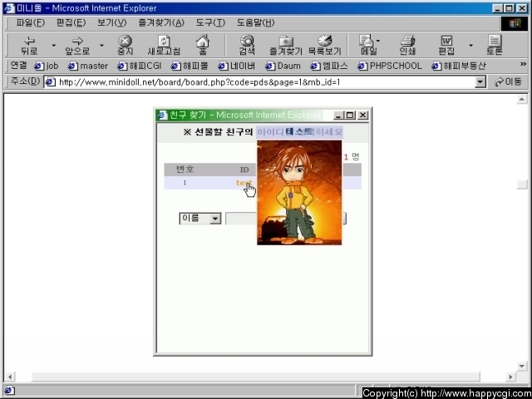Click the 주소(D) address label
This screenshot has height=399, width=532.
tap(26, 81)
